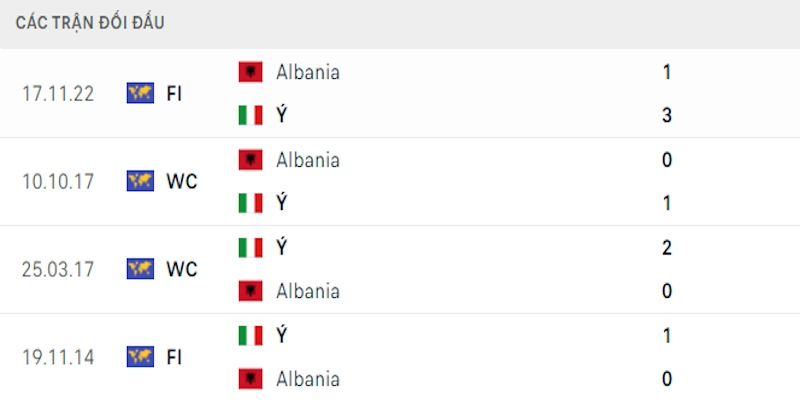This screenshot has width=800, height=400.
Task: Click Italy flag in the 10.10.17 match
Action: (250, 203)
